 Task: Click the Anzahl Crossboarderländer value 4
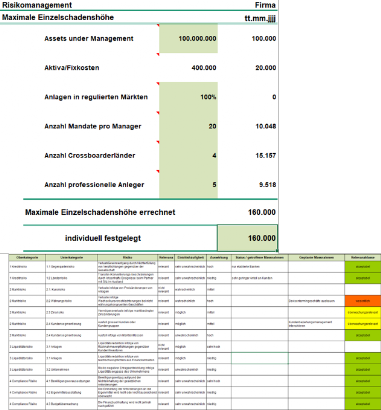pyautogui.click(x=188, y=155)
